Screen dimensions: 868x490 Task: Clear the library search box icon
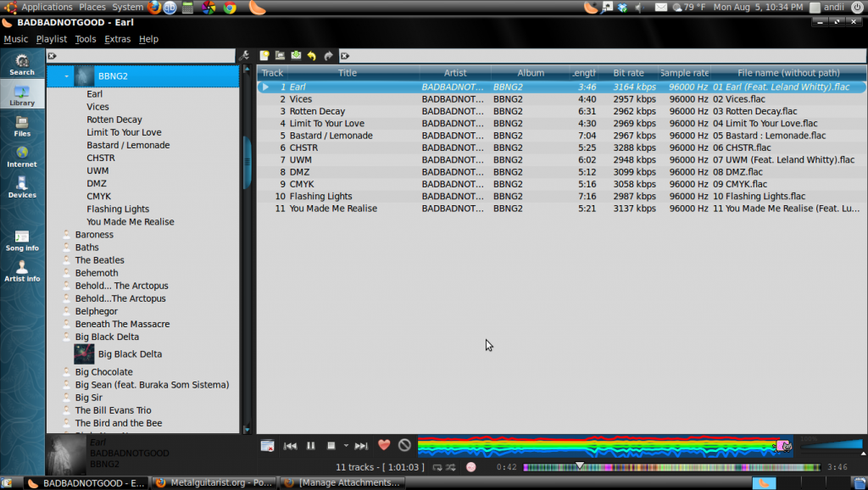click(x=52, y=56)
